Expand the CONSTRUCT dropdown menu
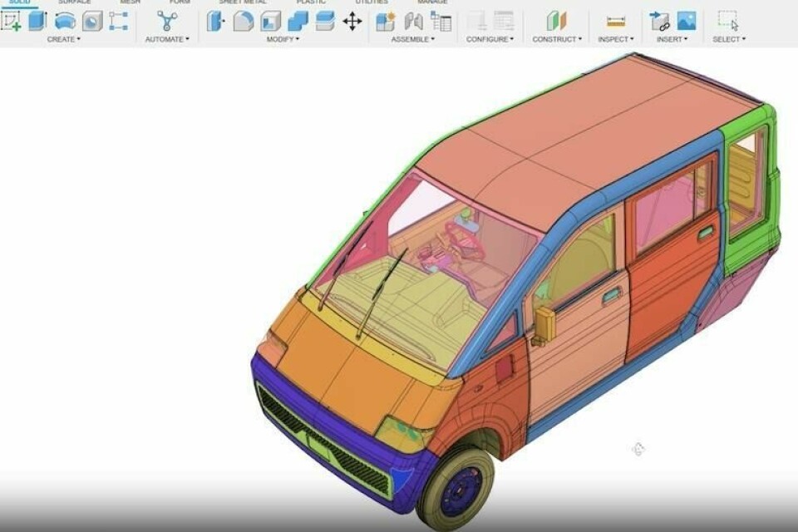The image size is (798, 532). [556, 39]
